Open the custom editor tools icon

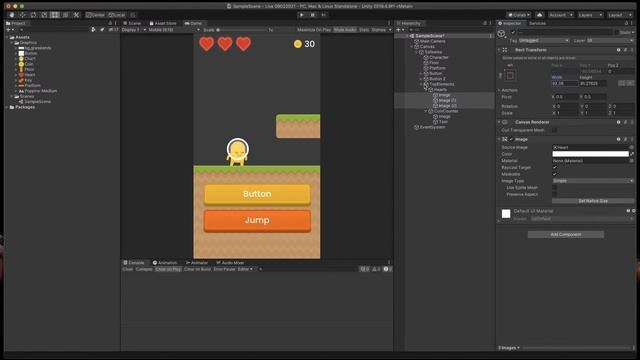click(x=76, y=15)
